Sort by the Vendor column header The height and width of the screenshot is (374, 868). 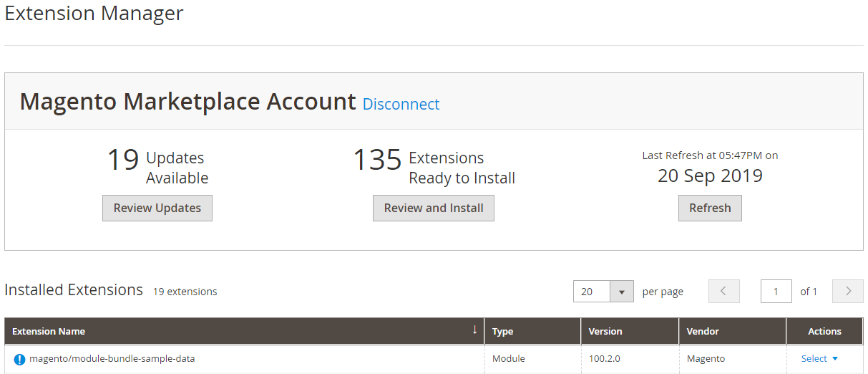pos(703,332)
